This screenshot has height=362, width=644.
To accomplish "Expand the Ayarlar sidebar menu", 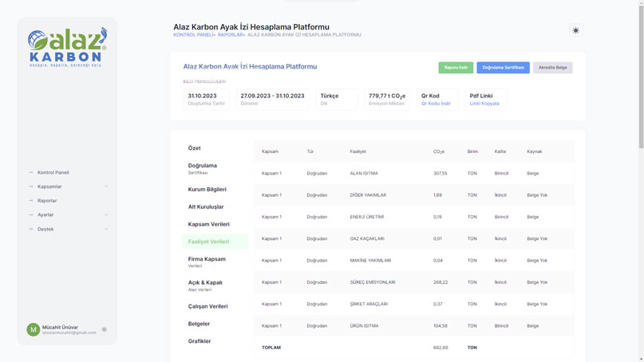I will [68, 214].
